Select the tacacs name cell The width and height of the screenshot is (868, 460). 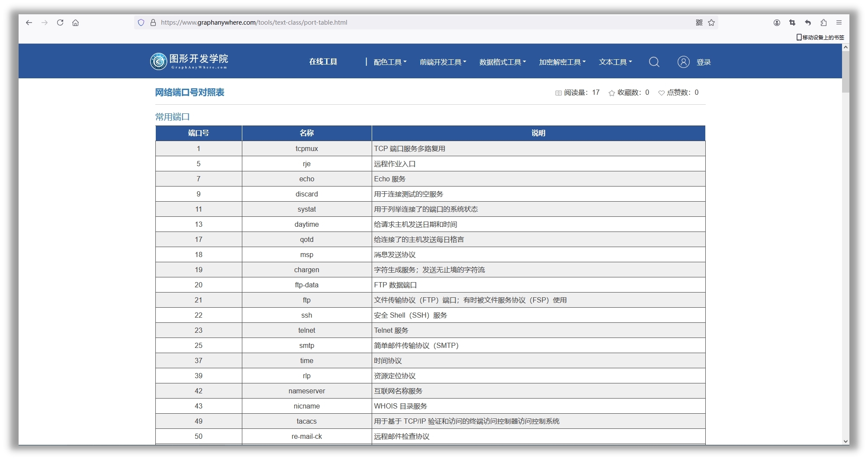[307, 421]
